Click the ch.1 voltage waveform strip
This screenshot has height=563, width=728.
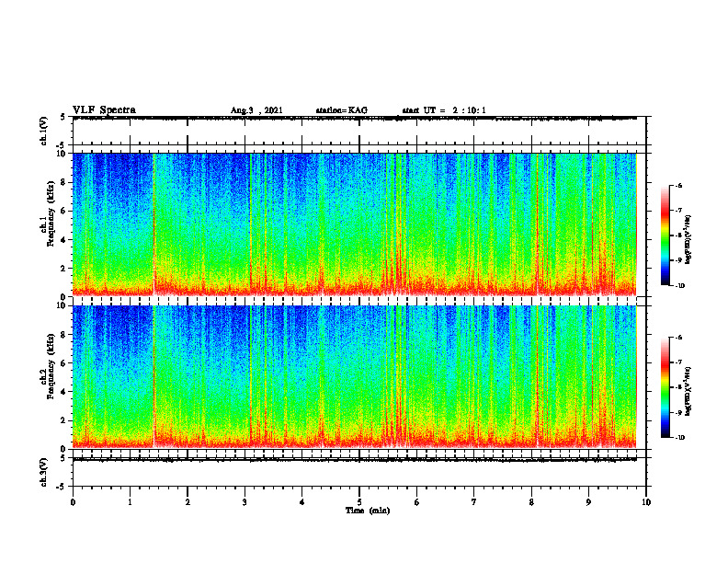tap(359, 131)
